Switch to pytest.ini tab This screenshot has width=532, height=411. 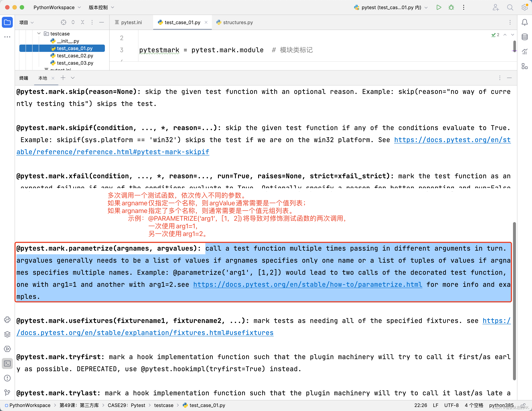point(128,22)
